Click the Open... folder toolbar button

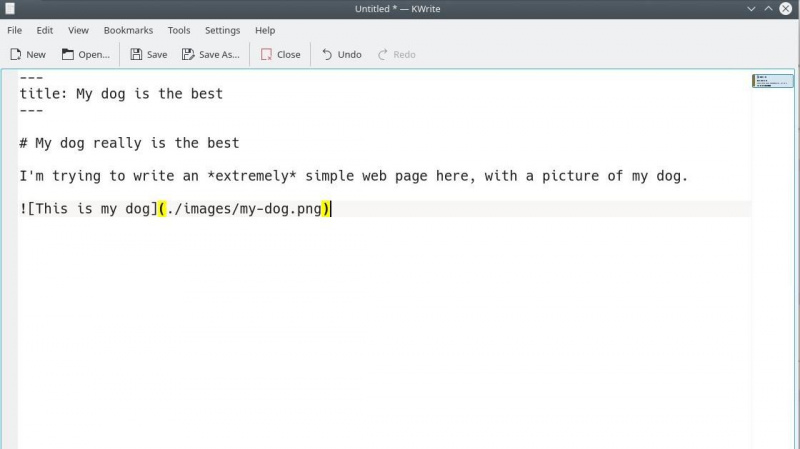click(x=86, y=55)
